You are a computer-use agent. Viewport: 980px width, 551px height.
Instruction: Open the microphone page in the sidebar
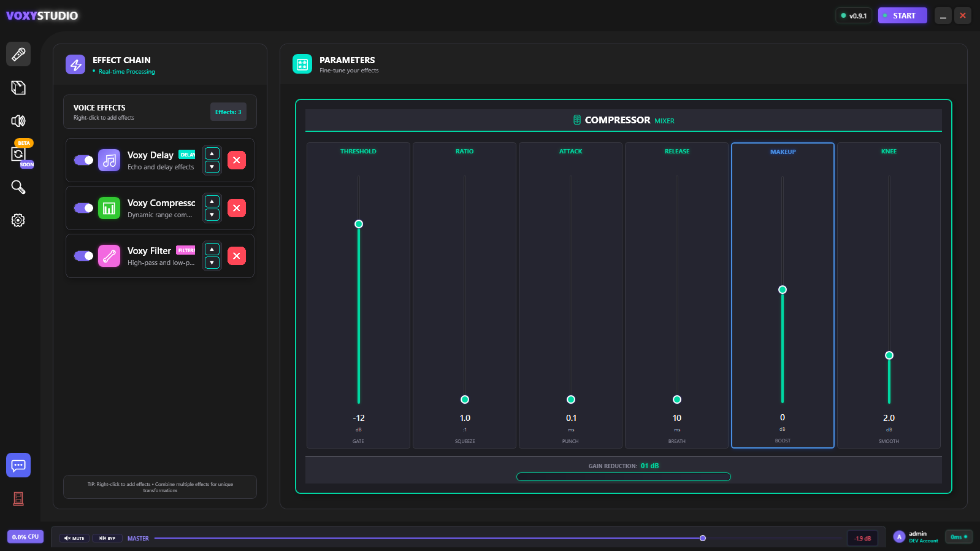click(18, 55)
